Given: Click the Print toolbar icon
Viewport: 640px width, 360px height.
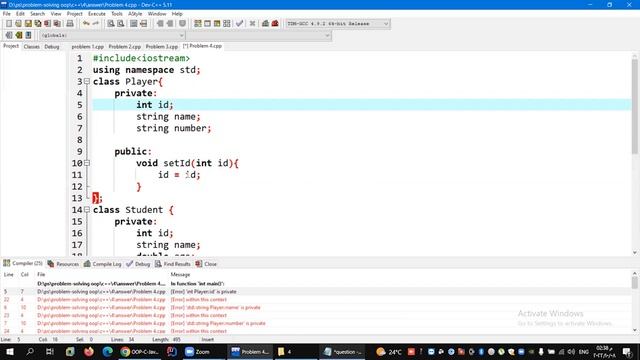Looking at the screenshot, I should click(70, 24).
